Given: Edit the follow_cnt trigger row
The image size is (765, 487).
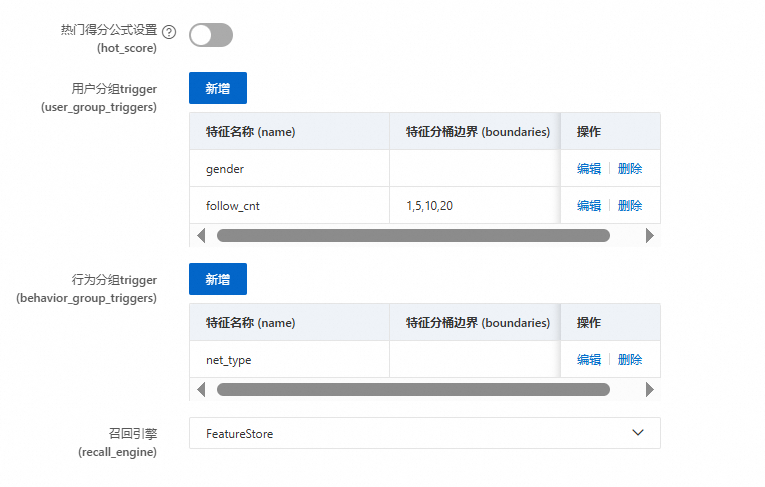Looking at the screenshot, I should (x=589, y=206).
